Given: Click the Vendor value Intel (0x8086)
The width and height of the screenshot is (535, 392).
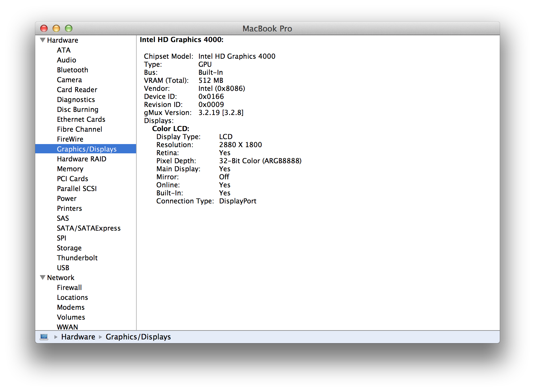Looking at the screenshot, I should coord(222,88).
